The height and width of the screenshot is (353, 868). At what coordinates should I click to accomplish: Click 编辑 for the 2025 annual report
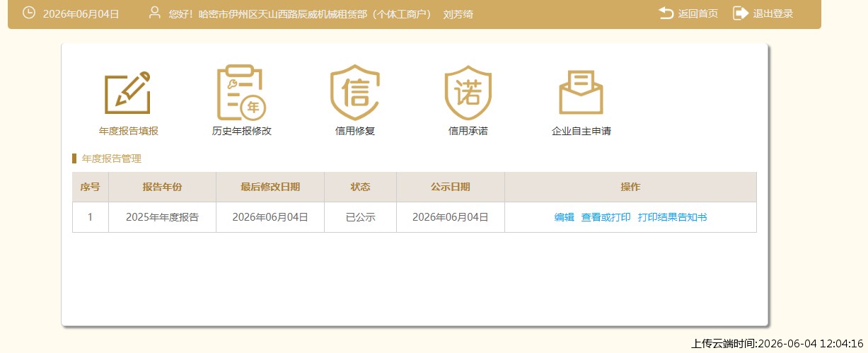(x=564, y=217)
